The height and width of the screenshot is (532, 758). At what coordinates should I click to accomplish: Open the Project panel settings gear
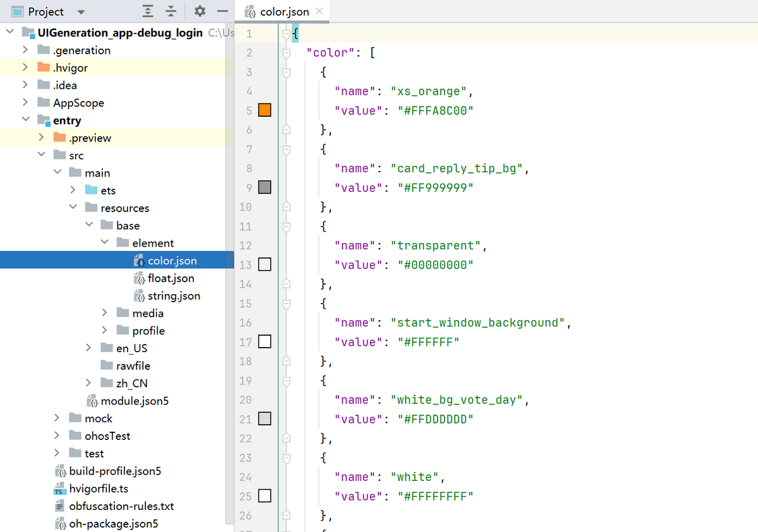point(200,11)
